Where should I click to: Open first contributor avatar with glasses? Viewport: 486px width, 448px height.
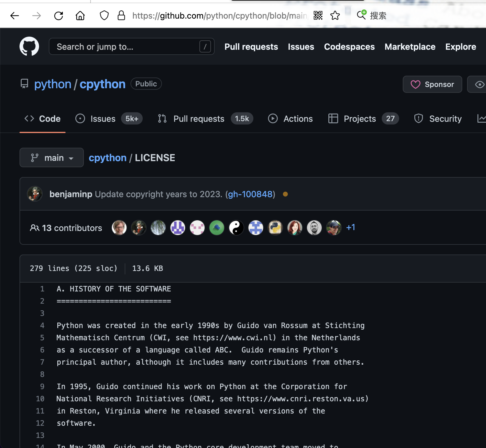119,228
